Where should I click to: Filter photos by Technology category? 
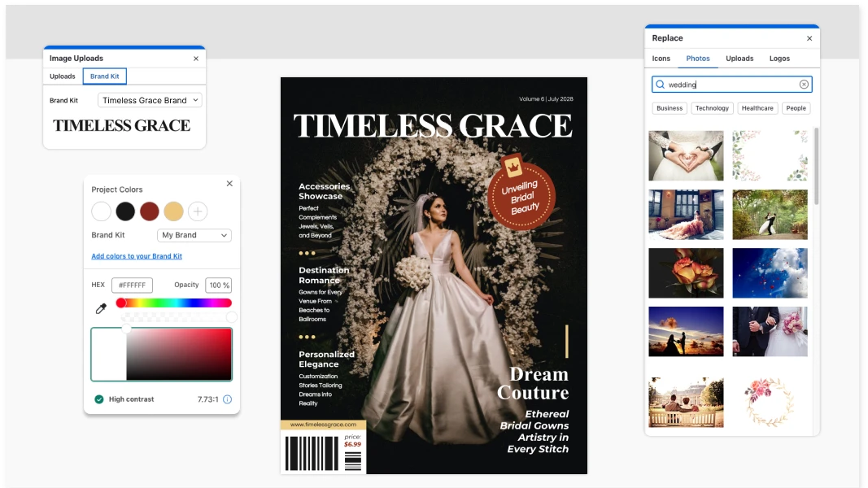(x=712, y=108)
